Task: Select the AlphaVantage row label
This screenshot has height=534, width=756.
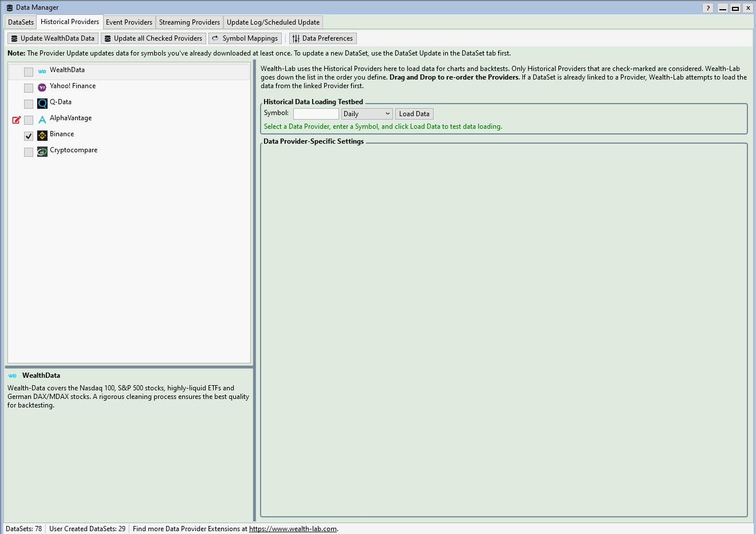Action: pos(70,118)
